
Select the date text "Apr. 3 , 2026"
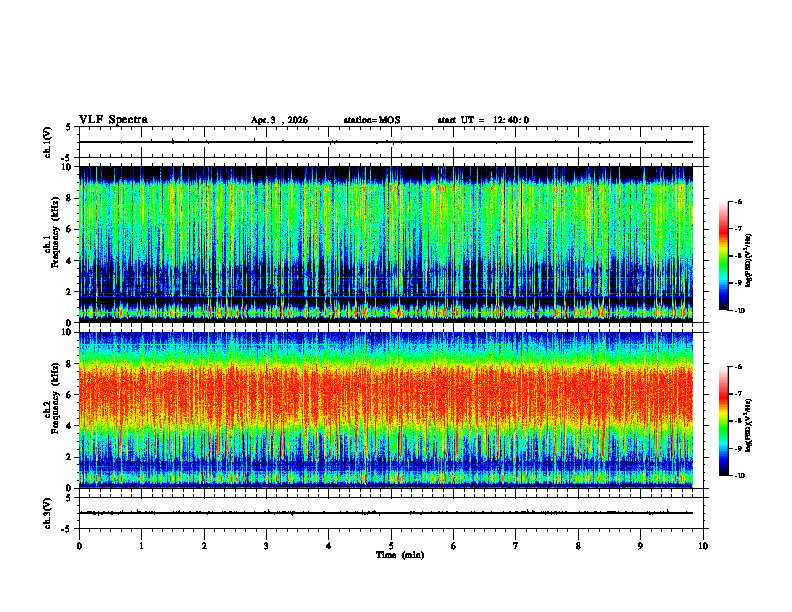279,120
